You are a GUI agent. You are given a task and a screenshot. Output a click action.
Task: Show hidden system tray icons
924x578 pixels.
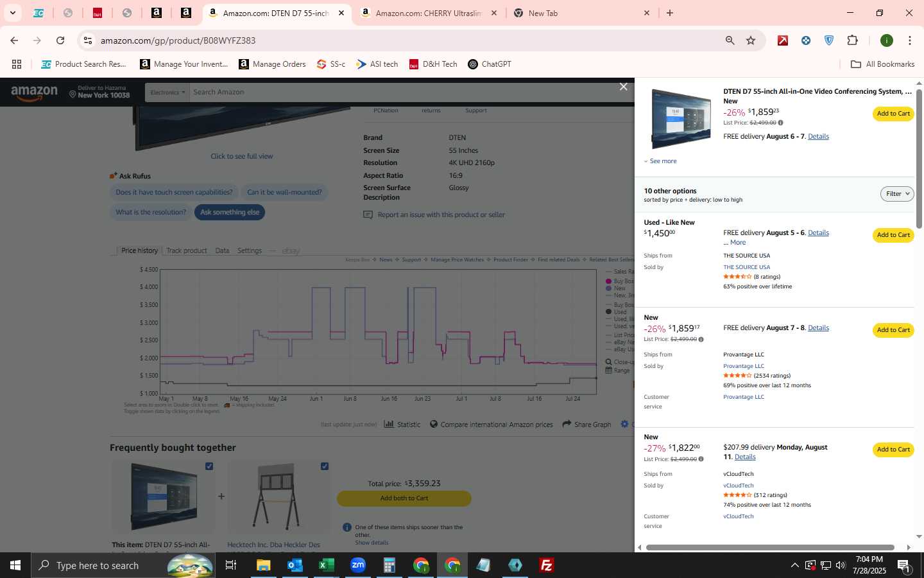pyautogui.click(x=794, y=565)
